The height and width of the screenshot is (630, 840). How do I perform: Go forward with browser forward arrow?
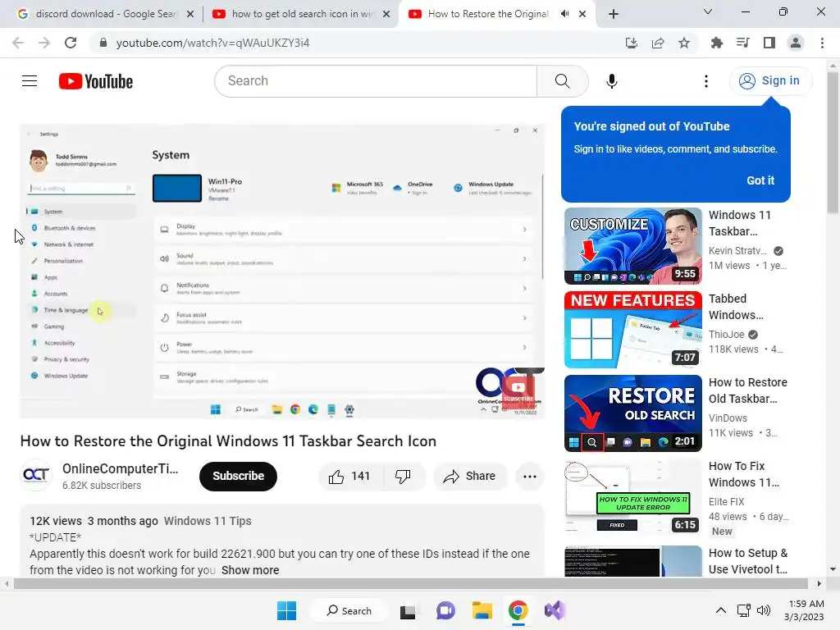(x=44, y=43)
